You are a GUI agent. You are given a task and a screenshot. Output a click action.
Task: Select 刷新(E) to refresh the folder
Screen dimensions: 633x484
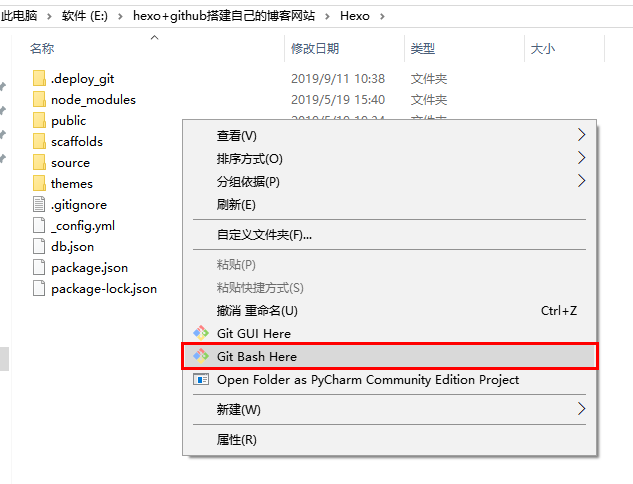tap(390, 205)
